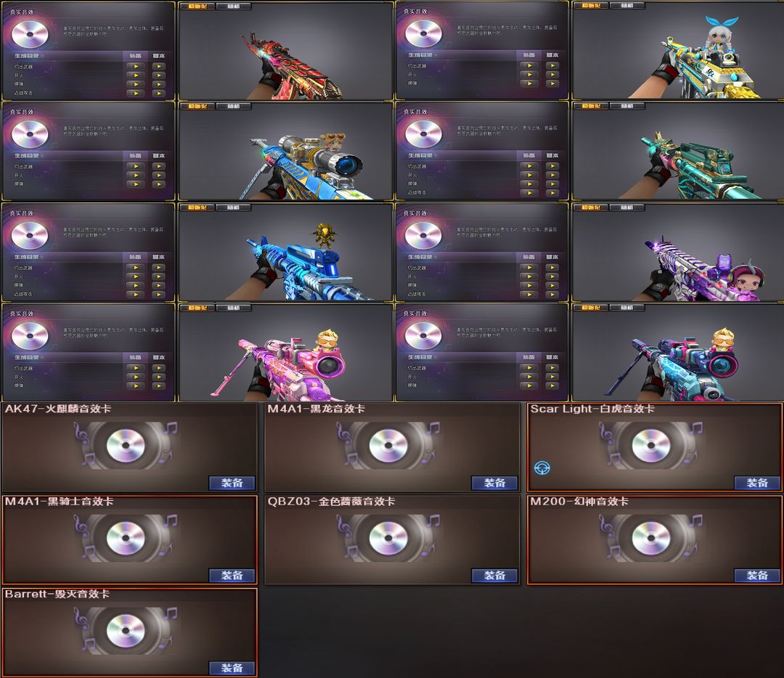Click the QBZ03-金色蔷薇 card disc icon
This screenshot has width=784, height=678.
coord(388,537)
